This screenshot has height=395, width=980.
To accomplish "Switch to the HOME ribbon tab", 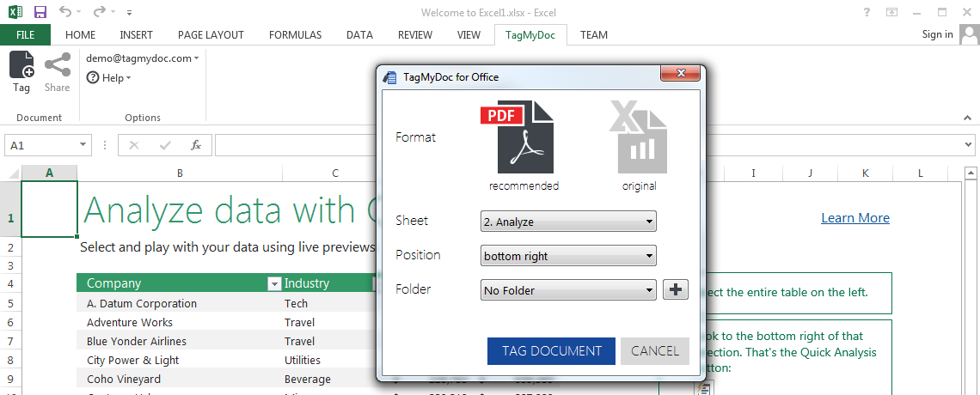I will coord(81,35).
